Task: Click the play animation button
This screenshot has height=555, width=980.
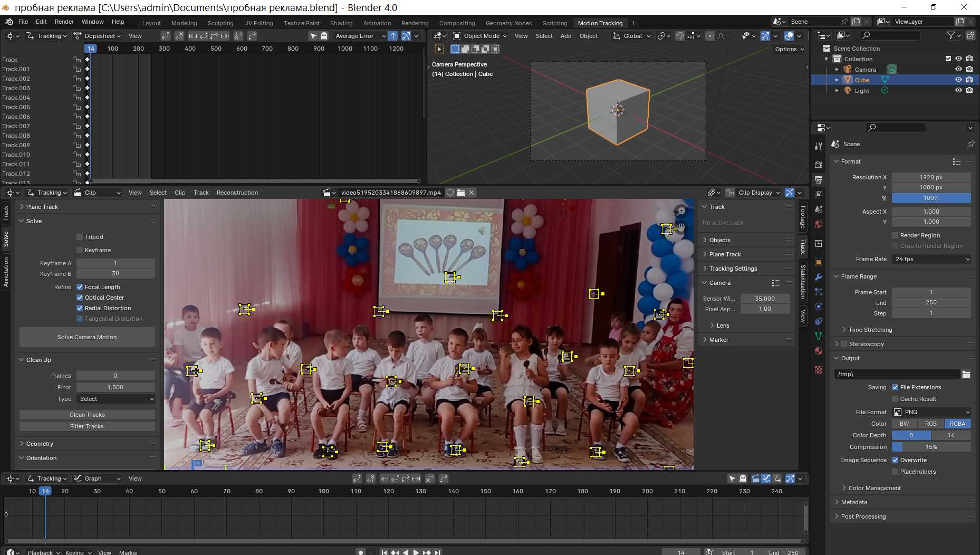Action: [x=416, y=552]
